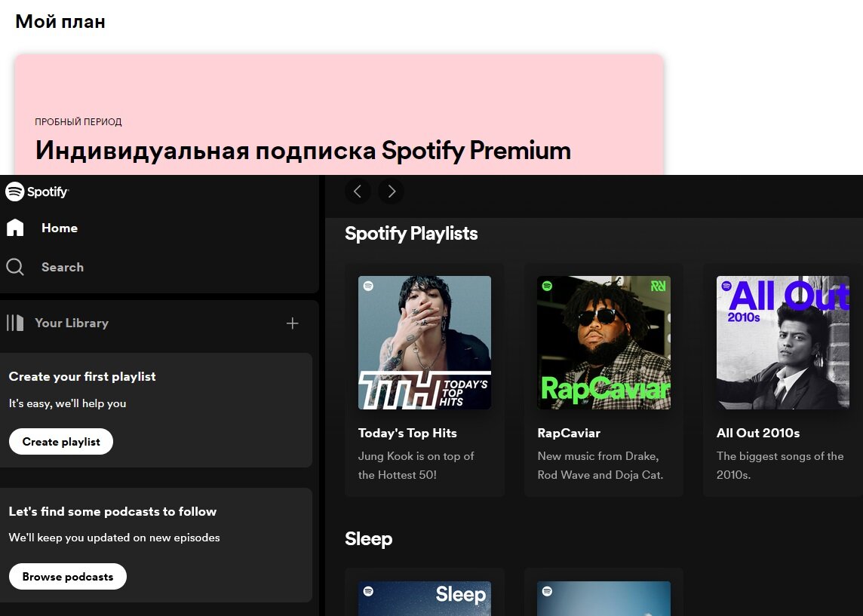Click the plus icon to create playlist or folder
863x616 pixels.
point(292,323)
